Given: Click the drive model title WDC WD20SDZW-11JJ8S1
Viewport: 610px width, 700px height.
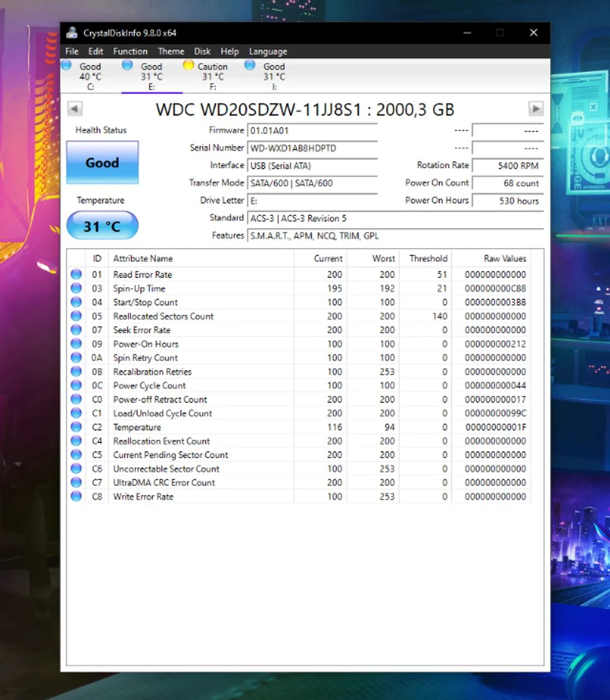Looking at the screenshot, I should 259,109.
